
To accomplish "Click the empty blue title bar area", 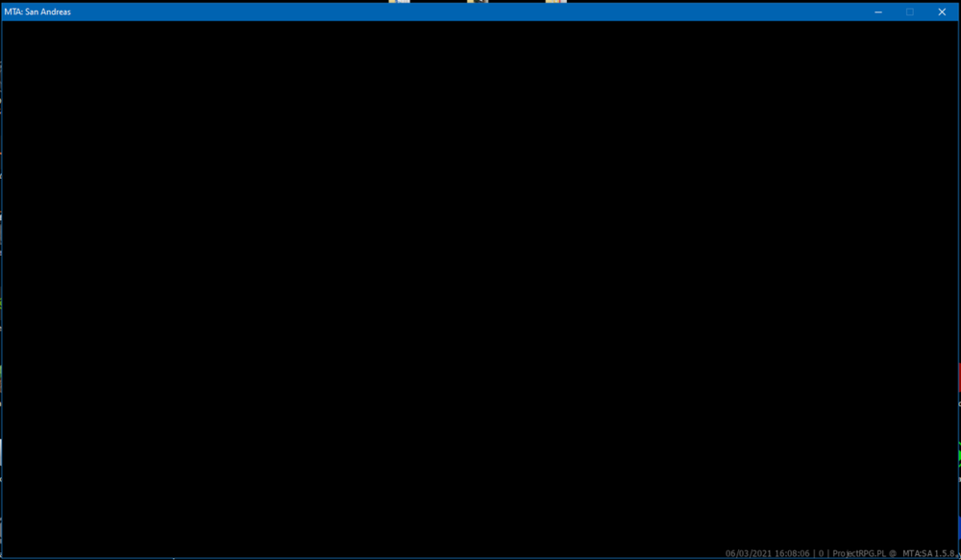I will (466, 12).
